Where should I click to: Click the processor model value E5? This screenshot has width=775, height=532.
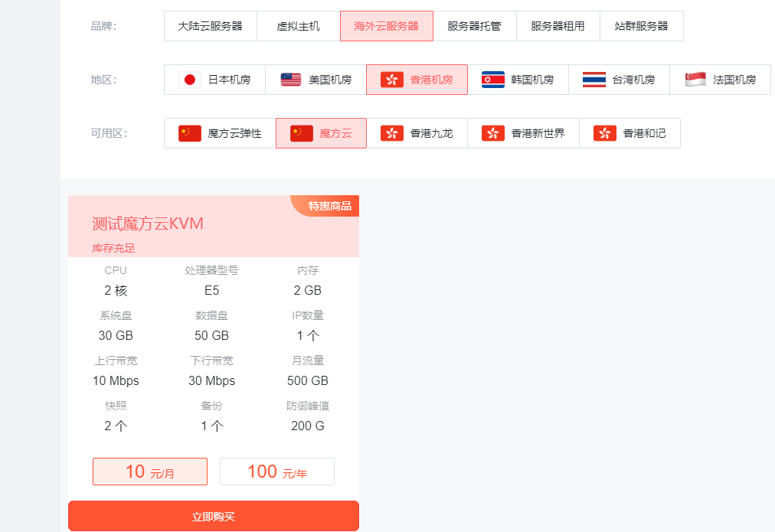pyautogui.click(x=211, y=290)
